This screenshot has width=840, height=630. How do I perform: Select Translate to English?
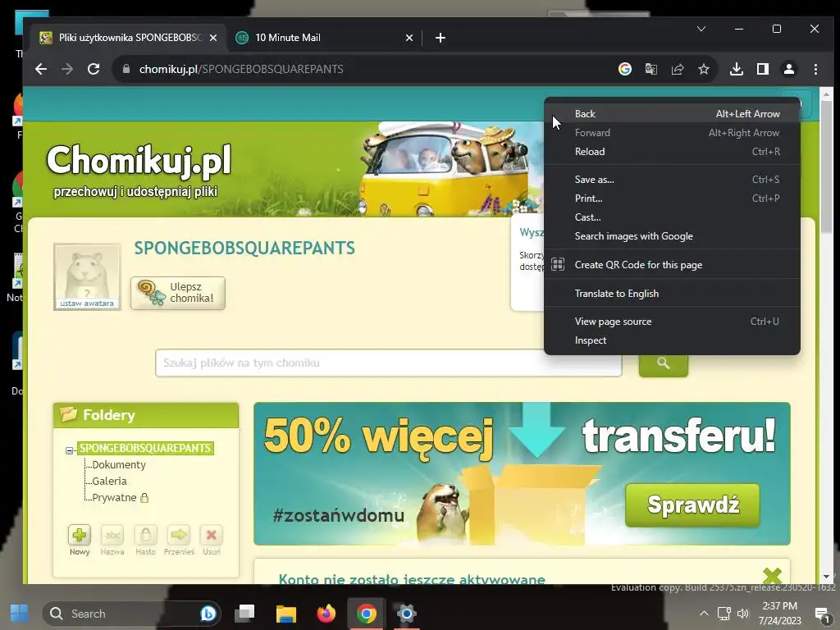pos(672,294)
